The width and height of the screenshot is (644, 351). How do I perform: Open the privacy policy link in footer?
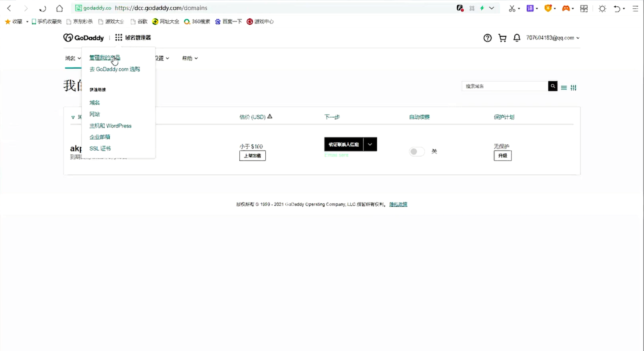point(398,204)
